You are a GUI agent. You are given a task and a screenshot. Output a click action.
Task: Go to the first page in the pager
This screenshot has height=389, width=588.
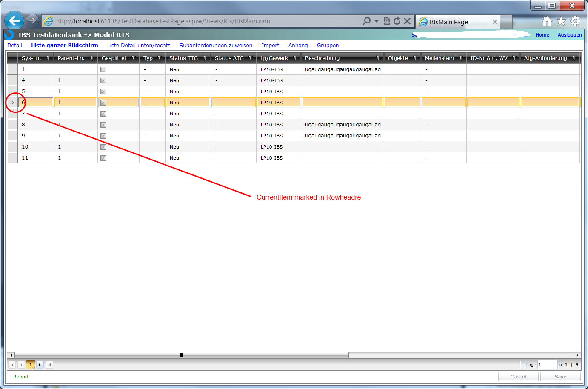[12, 365]
